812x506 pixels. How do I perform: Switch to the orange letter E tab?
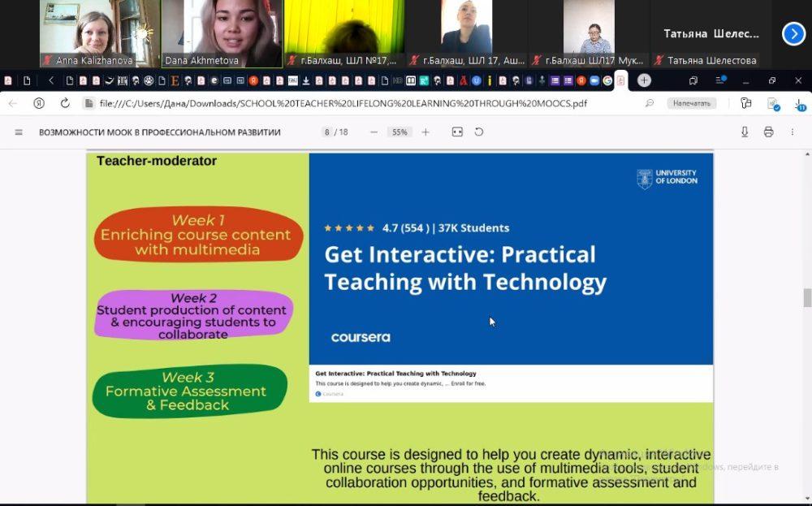[x=175, y=80]
